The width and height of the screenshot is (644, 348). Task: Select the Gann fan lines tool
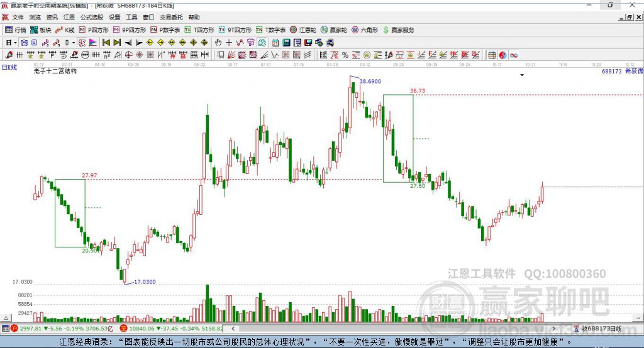click(x=231, y=55)
